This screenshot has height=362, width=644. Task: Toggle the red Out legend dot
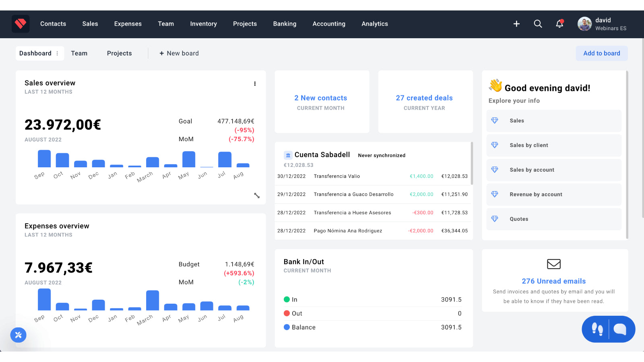287,313
